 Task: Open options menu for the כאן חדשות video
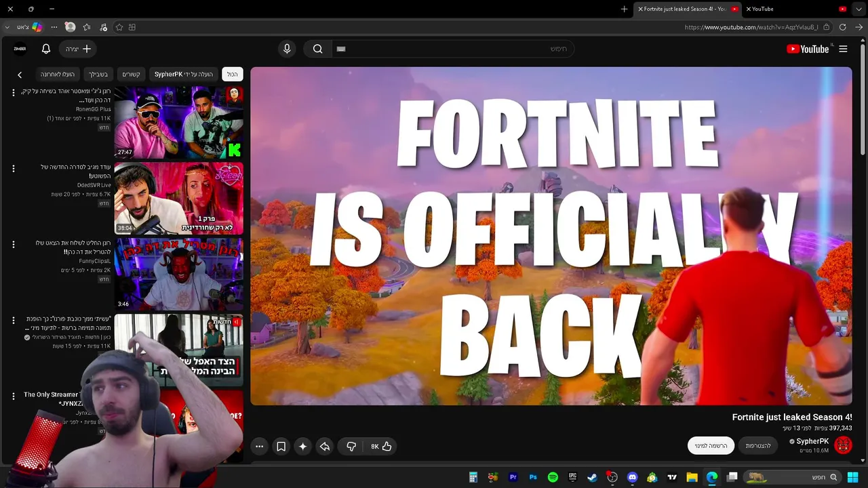(13, 320)
